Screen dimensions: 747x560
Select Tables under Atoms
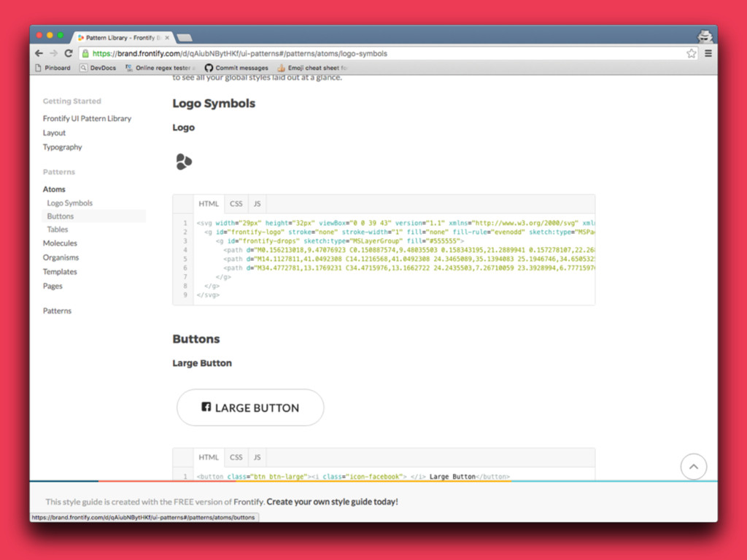click(58, 230)
